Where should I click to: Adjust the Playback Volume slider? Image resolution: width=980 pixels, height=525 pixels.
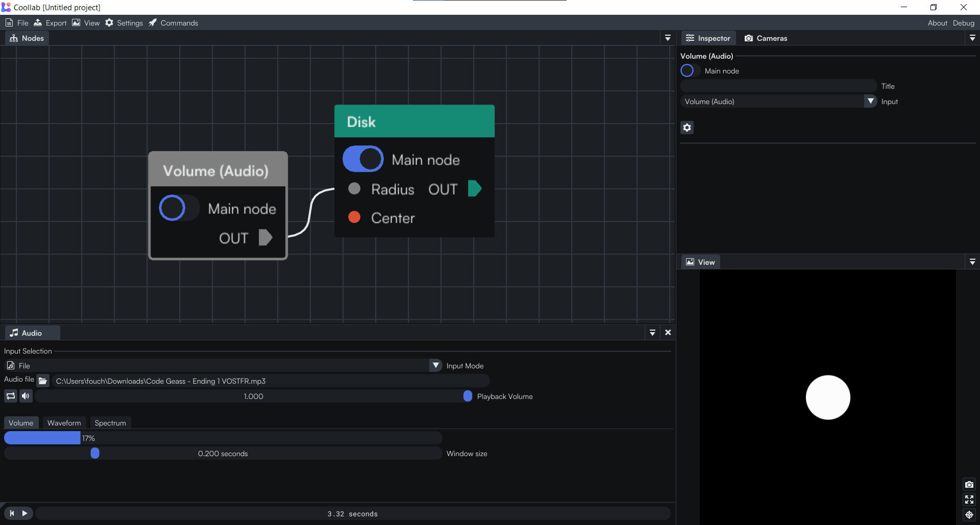click(x=254, y=396)
